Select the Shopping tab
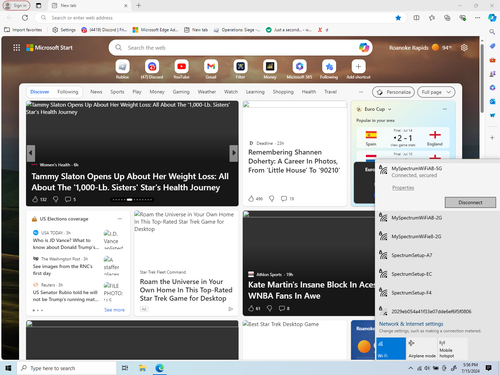The height and width of the screenshot is (375, 500). pos(283,92)
